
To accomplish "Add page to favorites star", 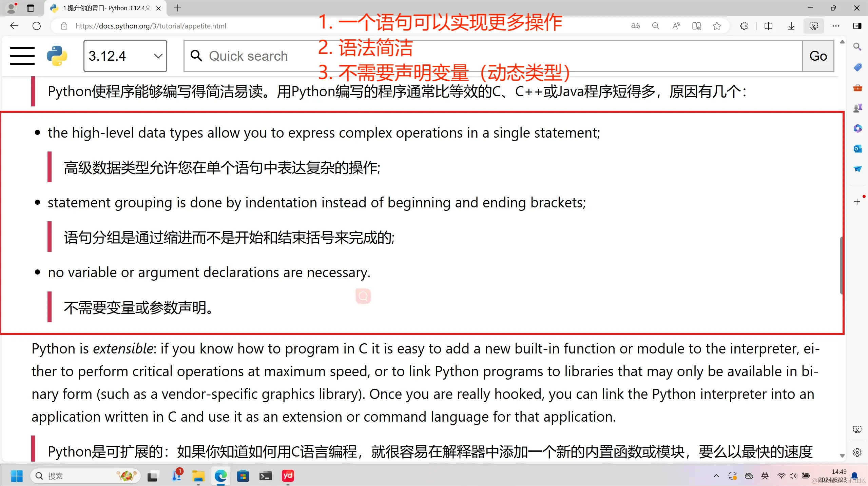I will [717, 26].
